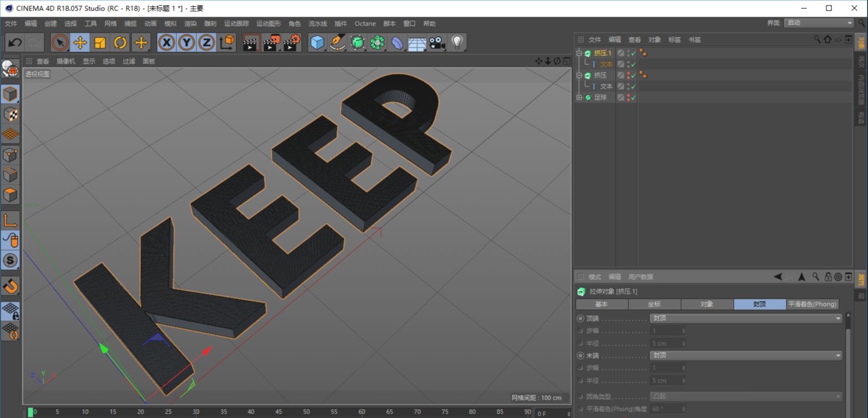
Task: Enable the Axis mode tool
Action: click(x=10, y=220)
